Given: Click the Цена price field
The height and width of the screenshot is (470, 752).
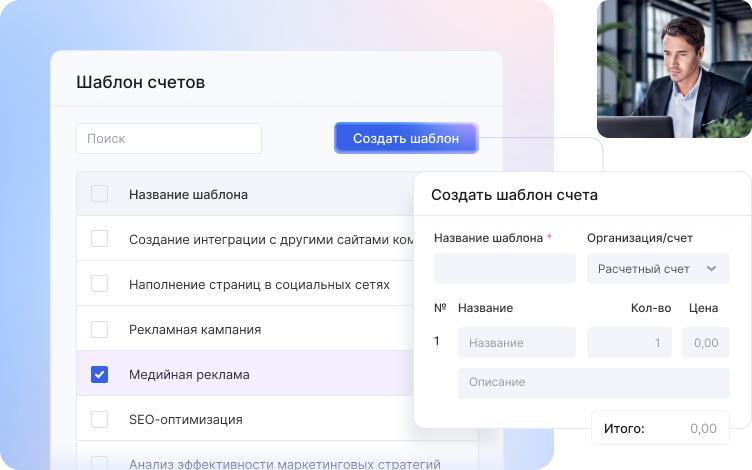Looking at the screenshot, I should pyautogui.click(x=705, y=343).
